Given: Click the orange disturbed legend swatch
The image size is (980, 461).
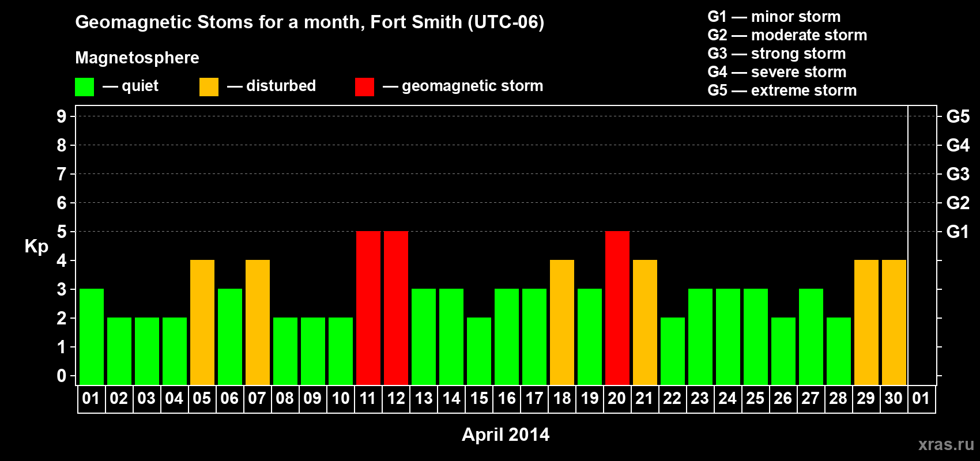Looking at the screenshot, I should 209,87.
